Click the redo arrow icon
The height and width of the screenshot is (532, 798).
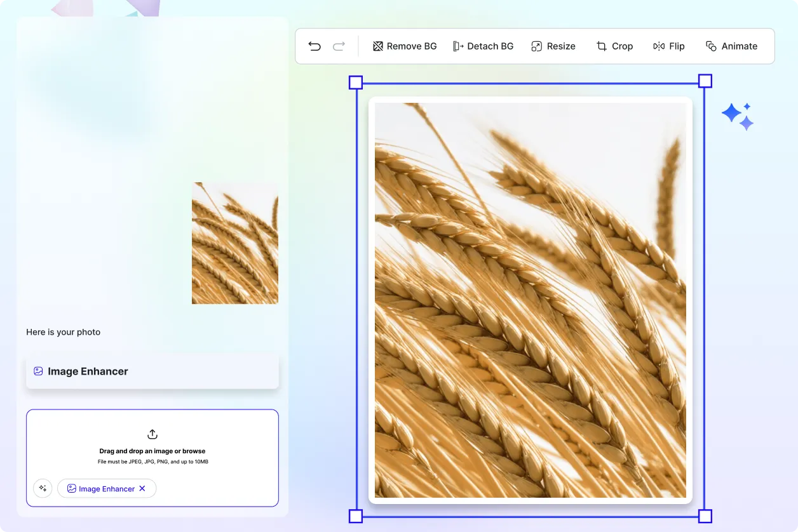pos(339,46)
